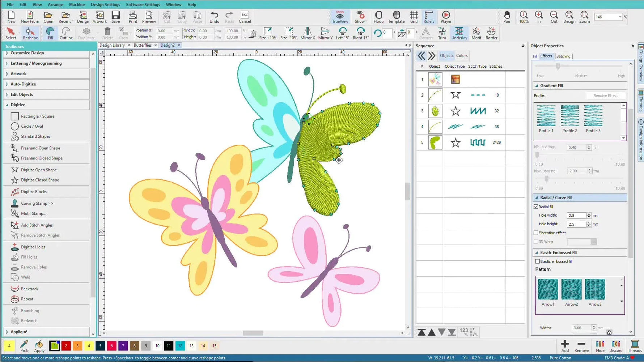644x362 pixels.
Task: Select the Outline mode icon
Action: [x=66, y=33]
